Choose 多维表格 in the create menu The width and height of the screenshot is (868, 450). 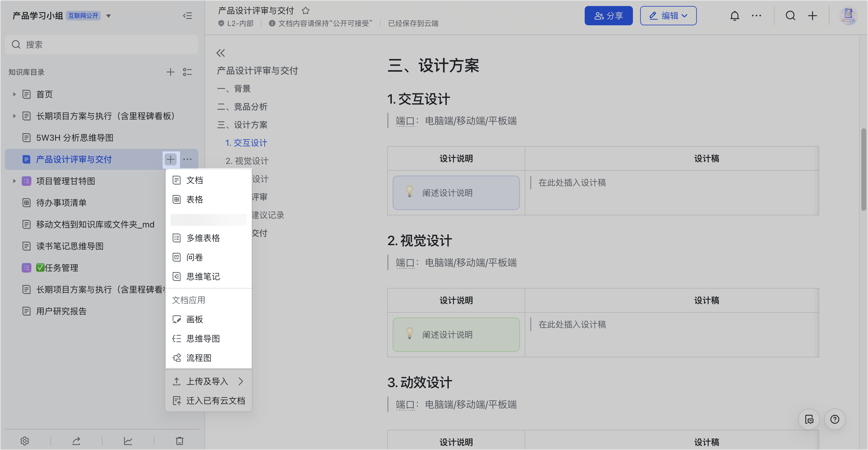tap(203, 238)
